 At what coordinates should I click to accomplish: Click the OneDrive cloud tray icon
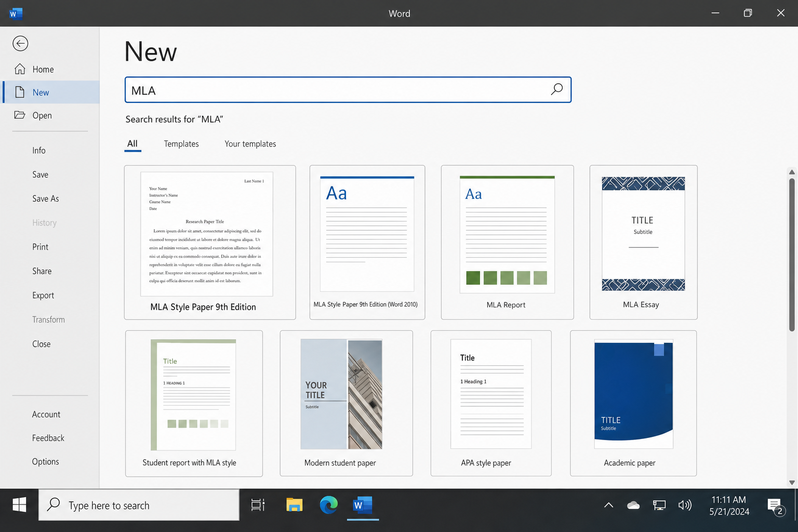coord(633,505)
